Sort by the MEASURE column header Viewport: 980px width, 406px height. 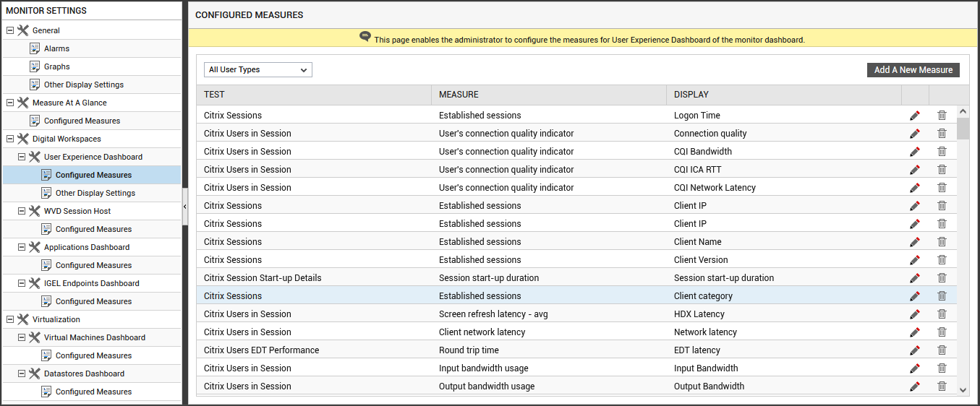coord(549,95)
